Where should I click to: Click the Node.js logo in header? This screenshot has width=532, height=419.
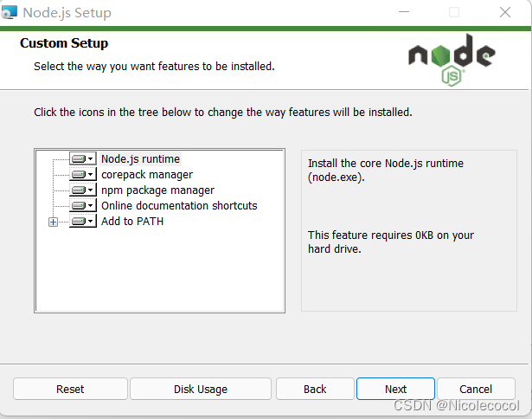click(452, 59)
